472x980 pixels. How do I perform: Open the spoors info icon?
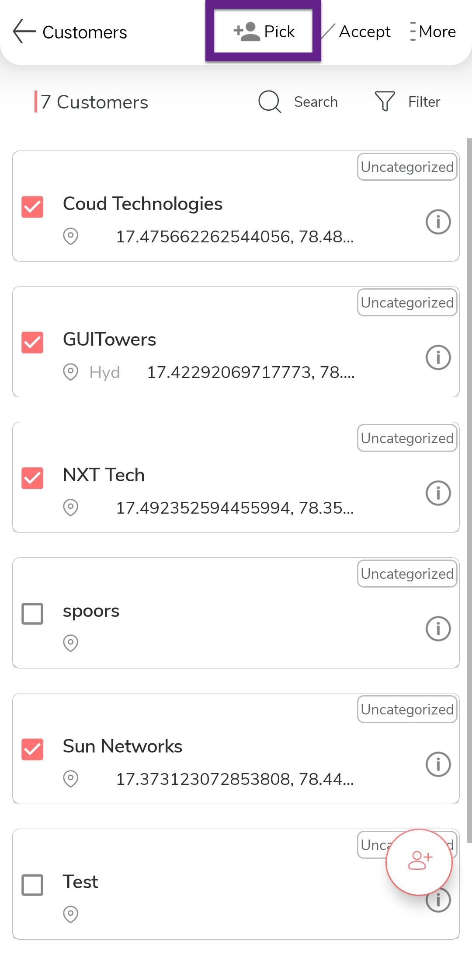pos(438,629)
